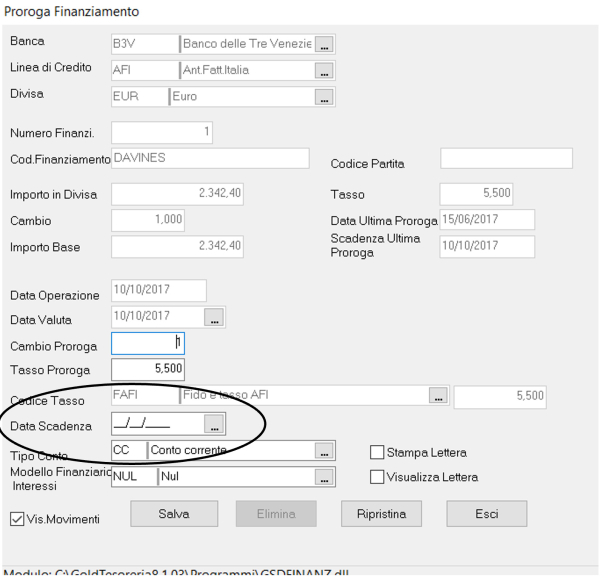Open the Modello Finanziario Interessi lookup button
Image resolution: width=600 pixels, height=577 pixels.
(323, 477)
